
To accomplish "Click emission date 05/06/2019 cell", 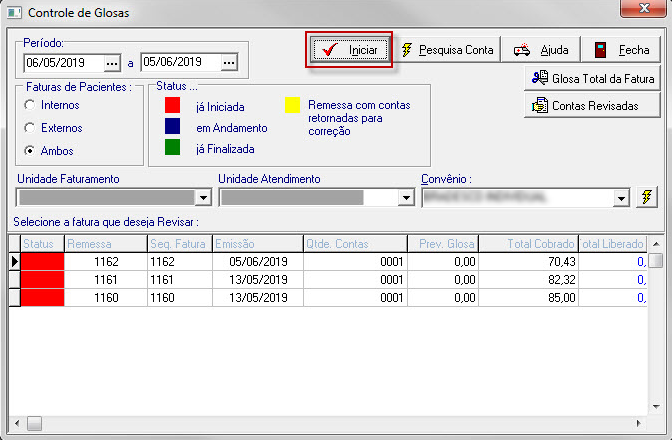I will (258, 261).
